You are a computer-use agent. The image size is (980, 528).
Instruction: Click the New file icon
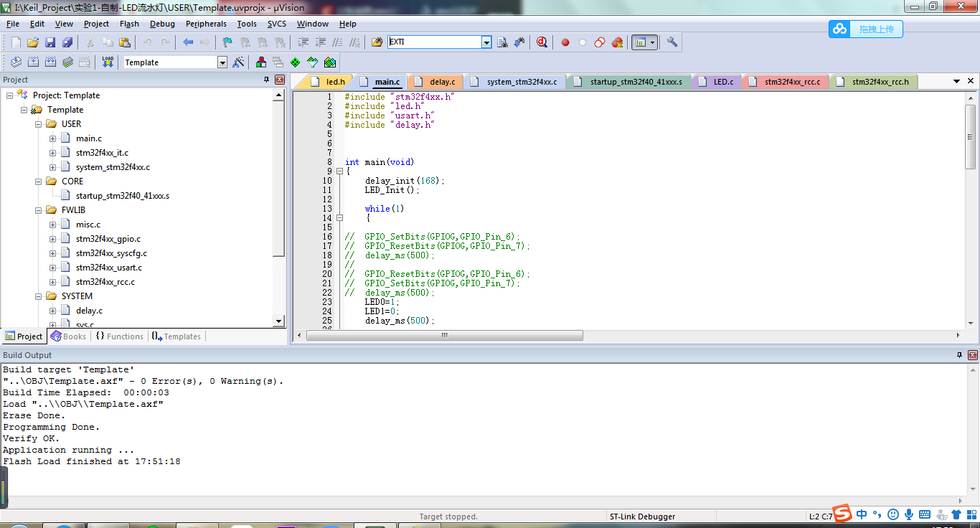[16, 42]
